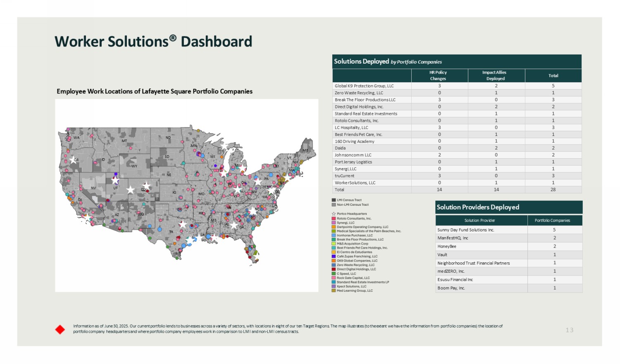Click the grand total value '28'
The height and width of the screenshot is (364, 620).
[x=553, y=190]
